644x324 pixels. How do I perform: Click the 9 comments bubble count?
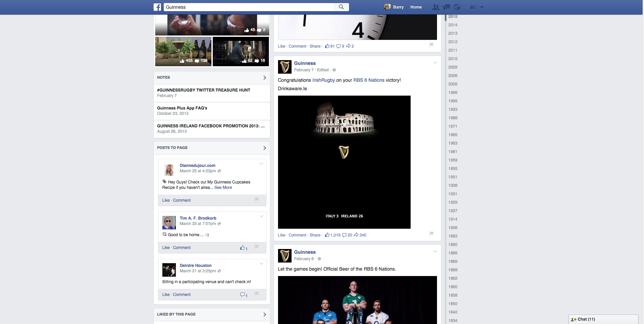[x=340, y=46]
